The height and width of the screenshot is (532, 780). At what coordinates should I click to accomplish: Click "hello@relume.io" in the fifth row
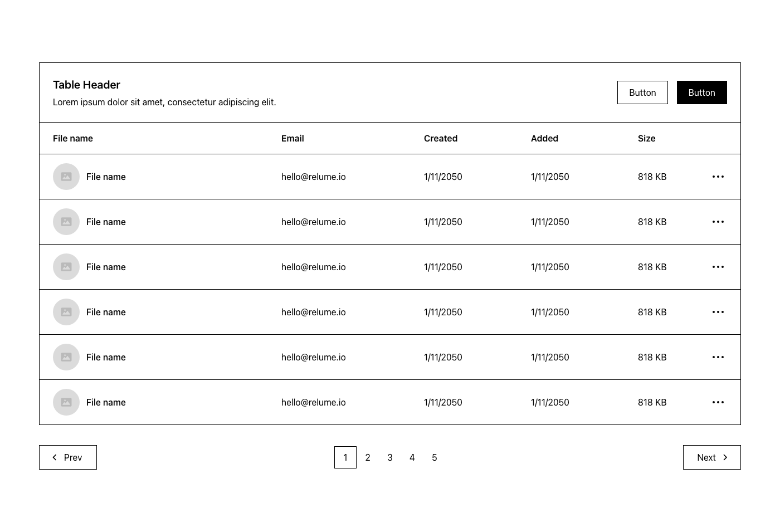click(x=314, y=357)
